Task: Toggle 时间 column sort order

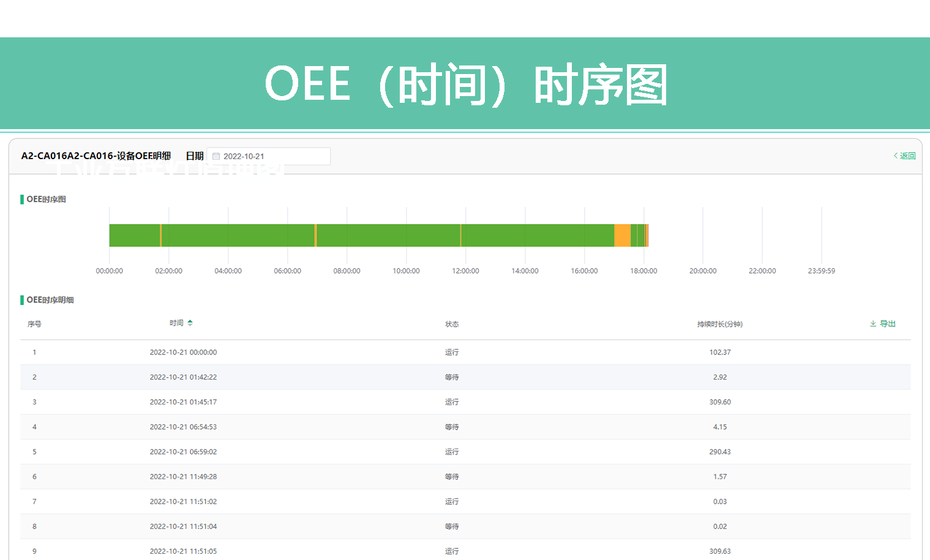Action: click(x=178, y=323)
